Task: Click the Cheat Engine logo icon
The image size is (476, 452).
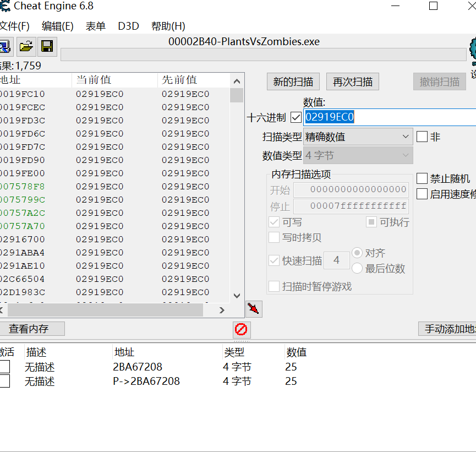Action: coord(473,50)
